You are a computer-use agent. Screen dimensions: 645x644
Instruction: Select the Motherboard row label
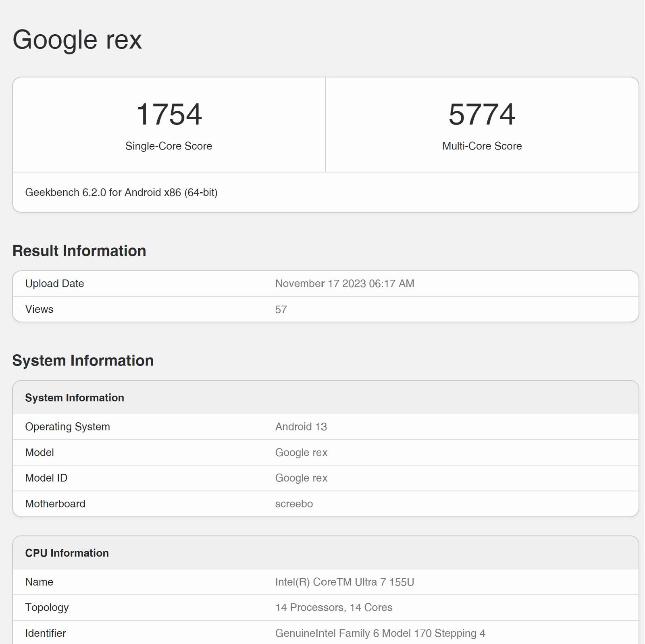click(x=55, y=504)
